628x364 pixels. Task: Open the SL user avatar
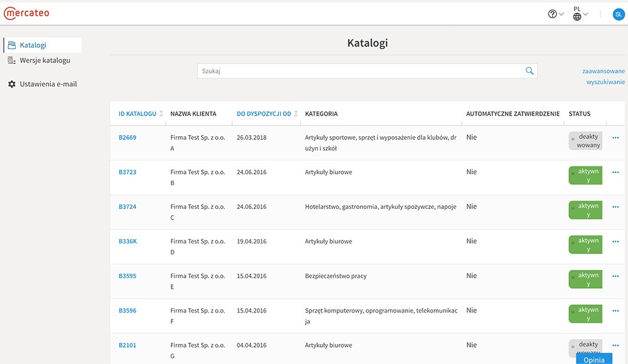619,14
